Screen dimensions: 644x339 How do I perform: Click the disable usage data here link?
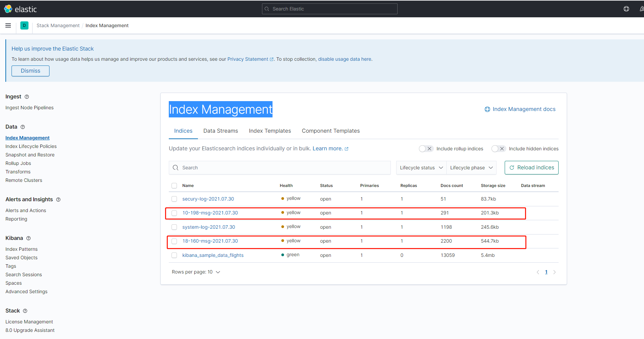pos(345,59)
